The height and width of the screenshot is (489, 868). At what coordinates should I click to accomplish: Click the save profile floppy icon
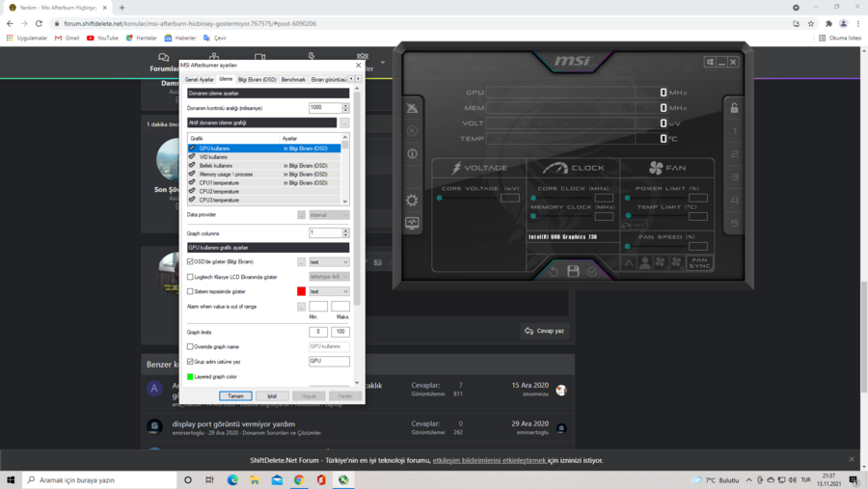[x=573, y=271]
